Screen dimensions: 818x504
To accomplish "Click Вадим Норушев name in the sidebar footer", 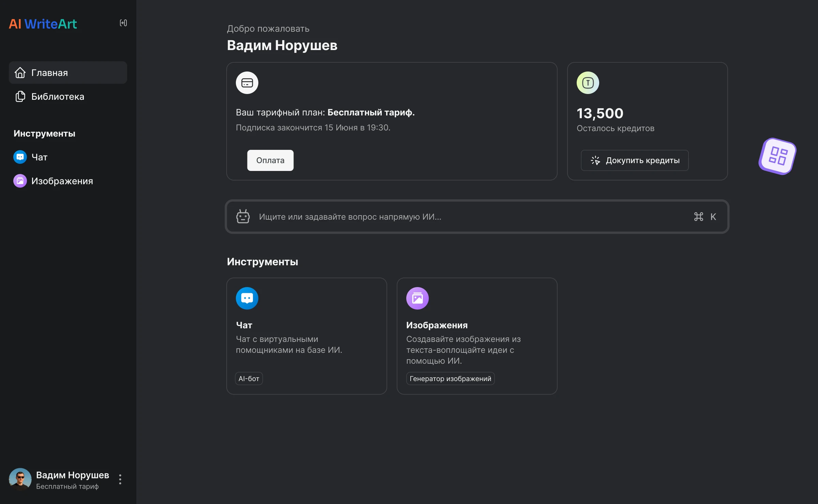I will pyautogui.click(x=73, y=475).
